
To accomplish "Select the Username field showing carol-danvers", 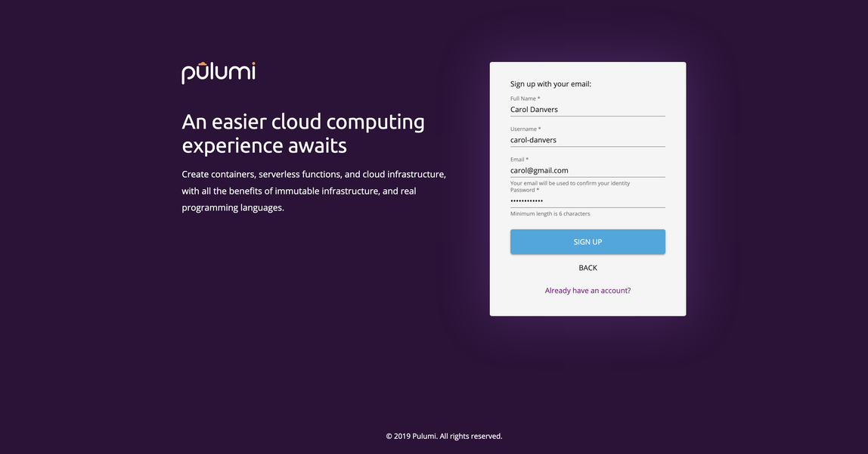I will tap(587, 139).
